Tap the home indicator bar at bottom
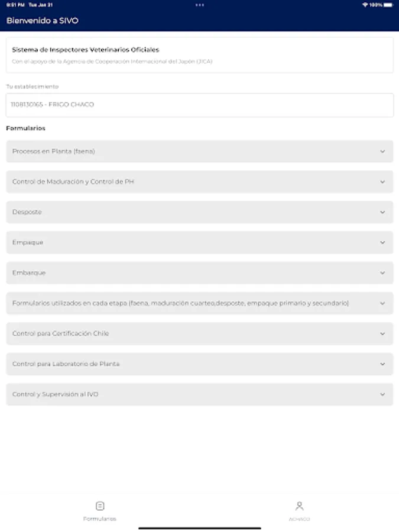 [x=199, y=528]
